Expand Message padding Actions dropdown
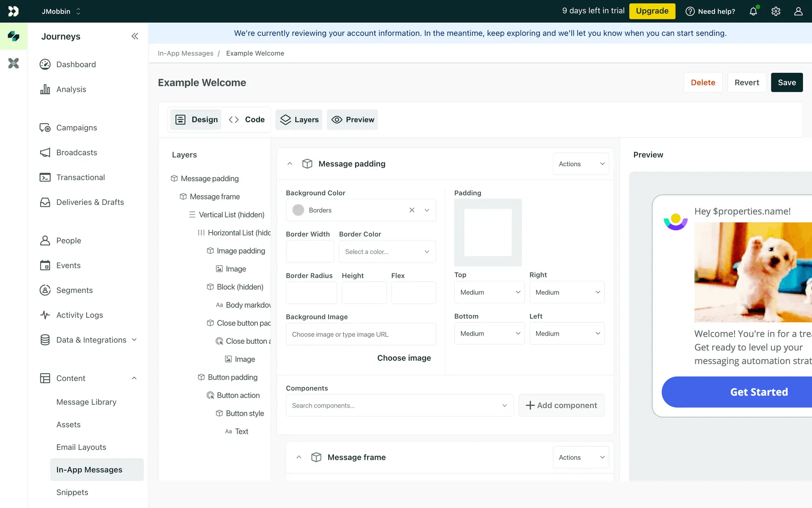812x508 pixels. 581,164
